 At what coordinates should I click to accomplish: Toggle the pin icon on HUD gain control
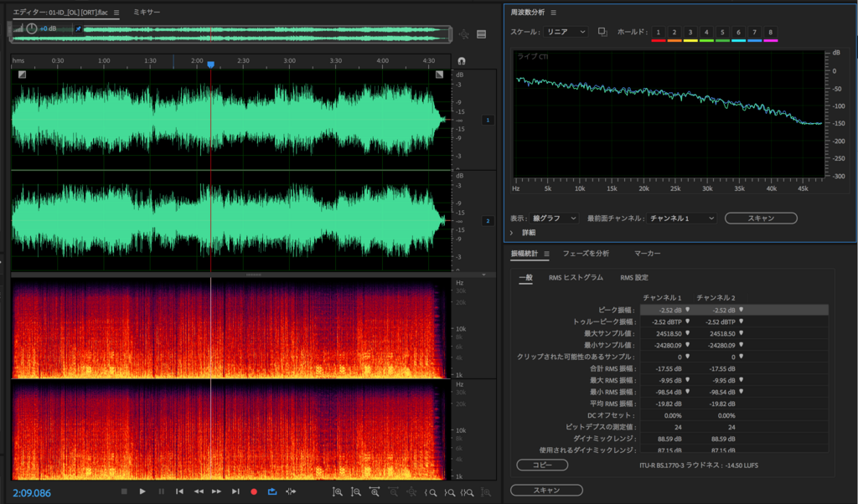[78, 28]
